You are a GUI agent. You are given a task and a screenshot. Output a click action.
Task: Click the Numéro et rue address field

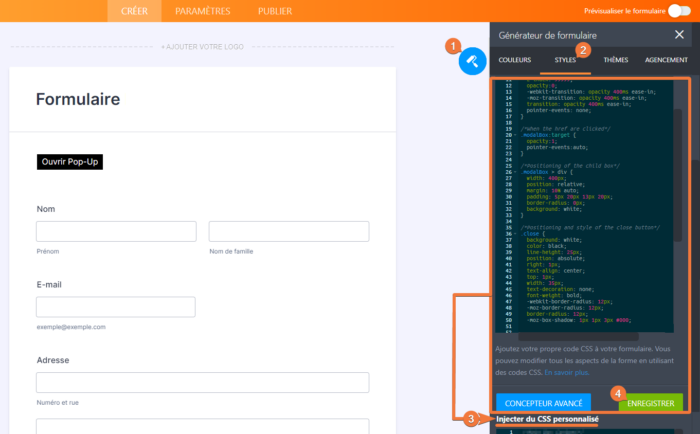pyautogui.click(x=202, y=382)
